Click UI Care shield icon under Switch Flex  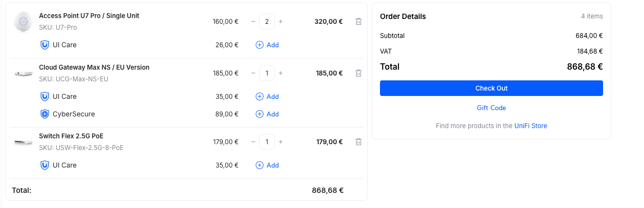pos(44,165)
